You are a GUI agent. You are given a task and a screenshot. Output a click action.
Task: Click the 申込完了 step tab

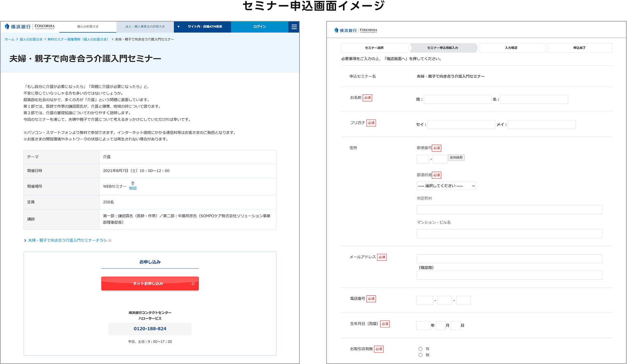(x=579, y=48)
